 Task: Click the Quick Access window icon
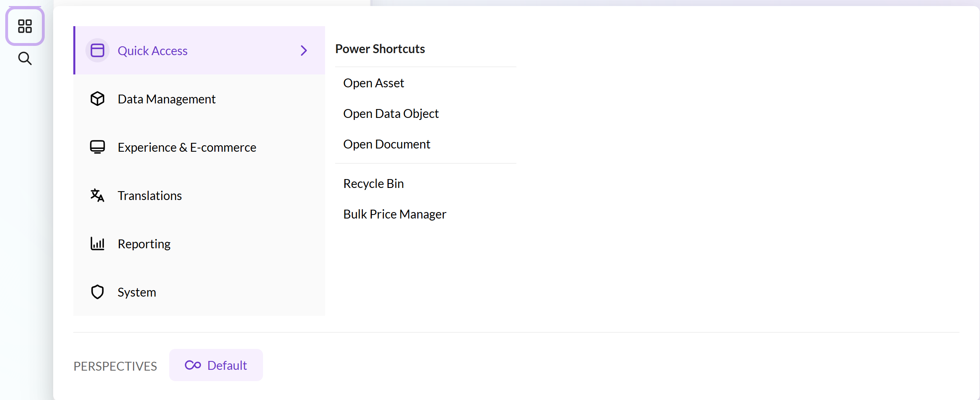pyautogui.click(x=97, y=51)
